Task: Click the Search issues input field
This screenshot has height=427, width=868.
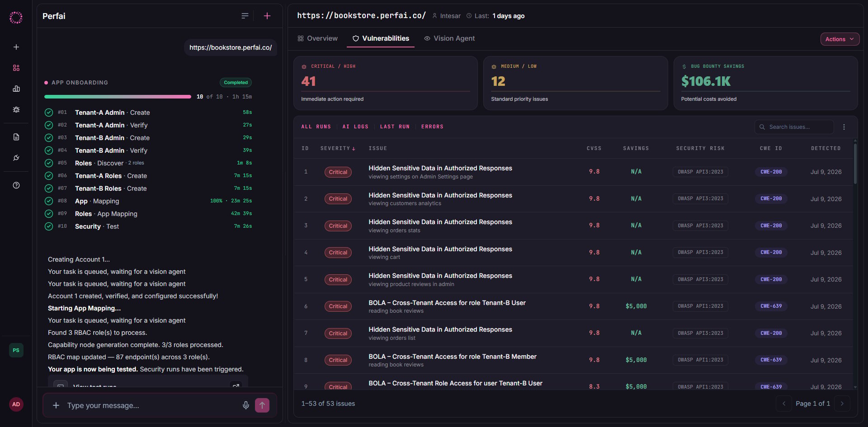Action: [x=794, y=127]
